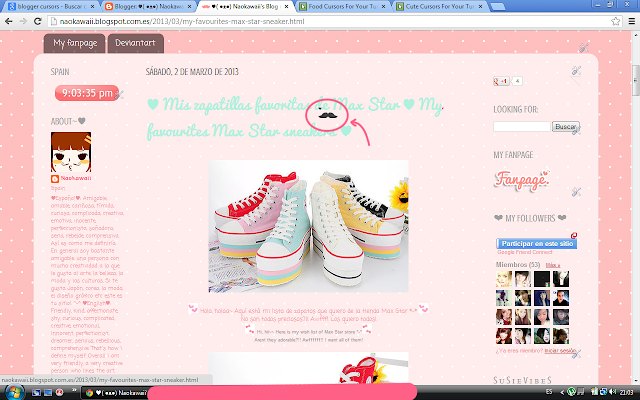Open a new browser tab

(x=497, y=7)
